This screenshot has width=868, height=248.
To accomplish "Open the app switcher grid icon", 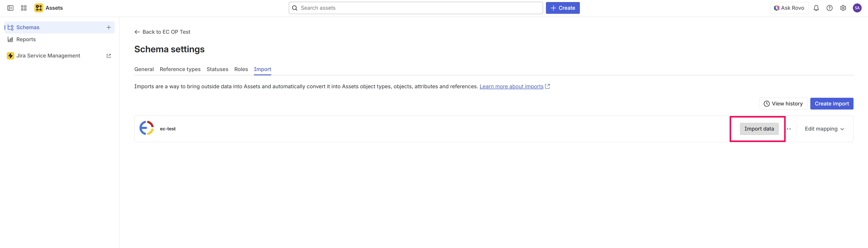I will click(24, 8).
